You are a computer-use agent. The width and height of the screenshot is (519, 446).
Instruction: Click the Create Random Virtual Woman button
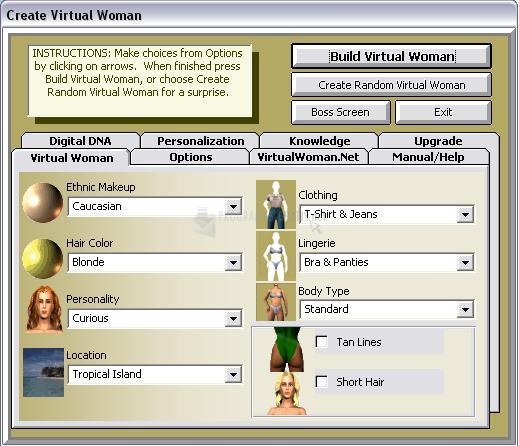click(392, 85)
